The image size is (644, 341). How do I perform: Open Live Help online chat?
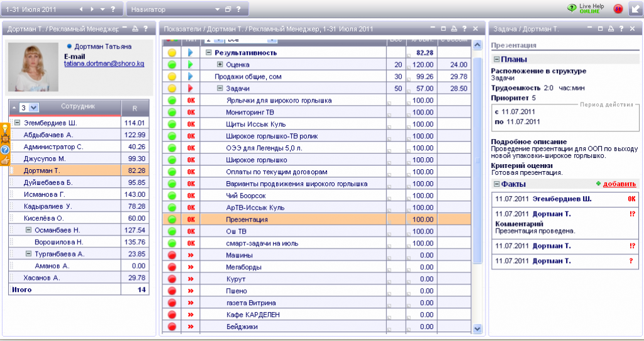coord(586,9)
